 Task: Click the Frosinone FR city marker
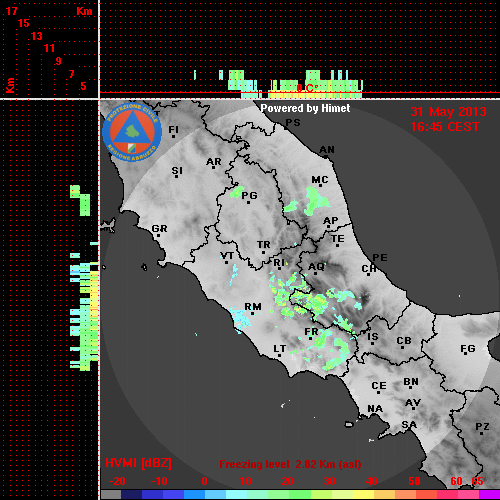point(310,338)
